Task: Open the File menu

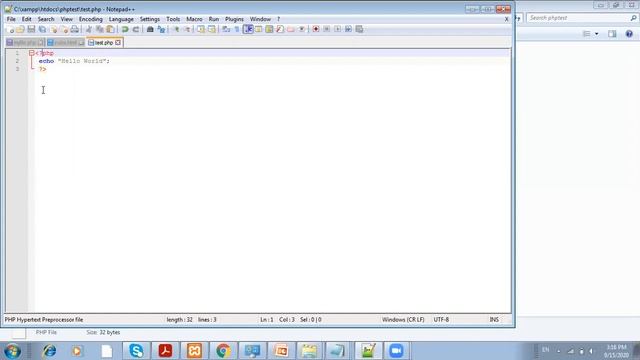Action: point(11,19)
